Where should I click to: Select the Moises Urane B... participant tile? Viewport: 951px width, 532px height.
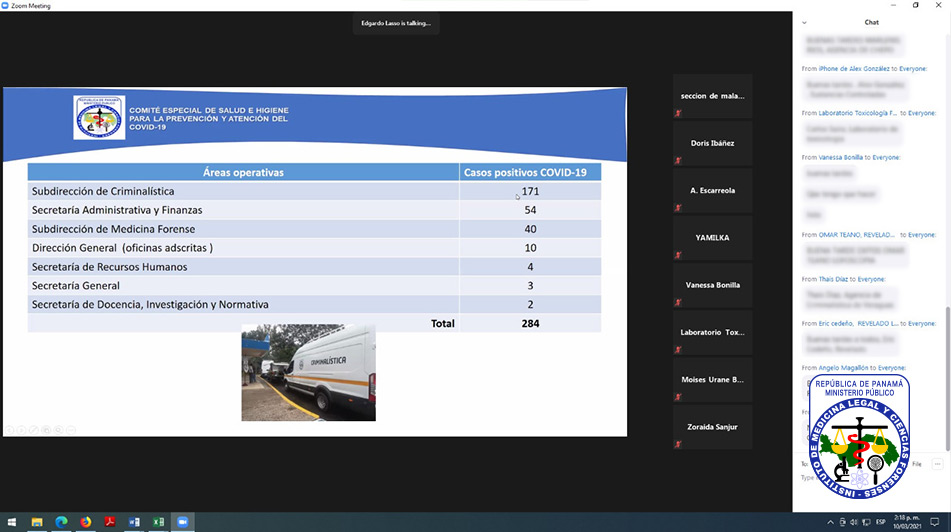[713, 380]
